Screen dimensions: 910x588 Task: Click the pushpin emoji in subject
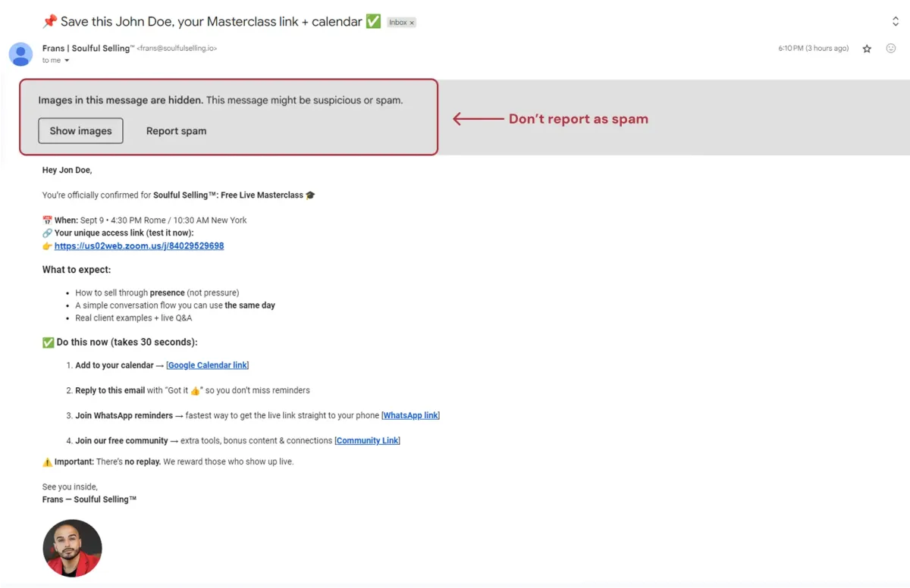tap(49, 21)
